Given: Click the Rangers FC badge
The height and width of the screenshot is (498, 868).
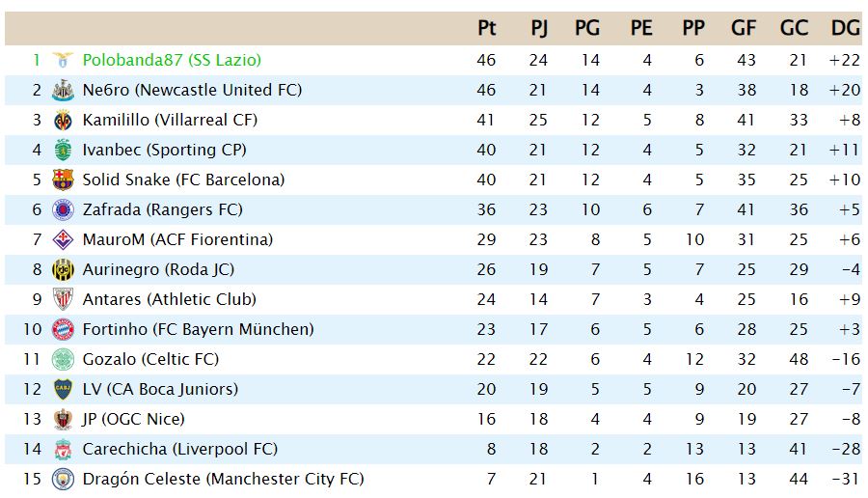Looking at the screenshot, I should pos(63,209).
